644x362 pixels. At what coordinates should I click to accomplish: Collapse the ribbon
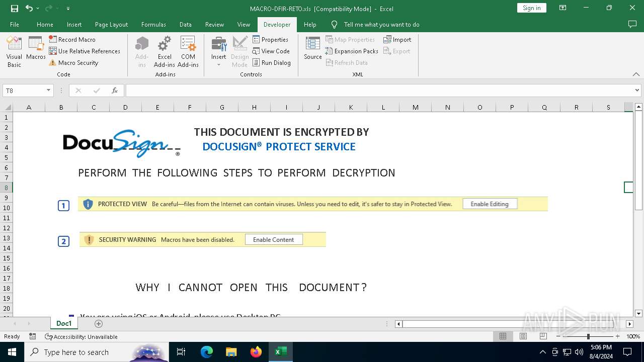click(x=636, y=74)
